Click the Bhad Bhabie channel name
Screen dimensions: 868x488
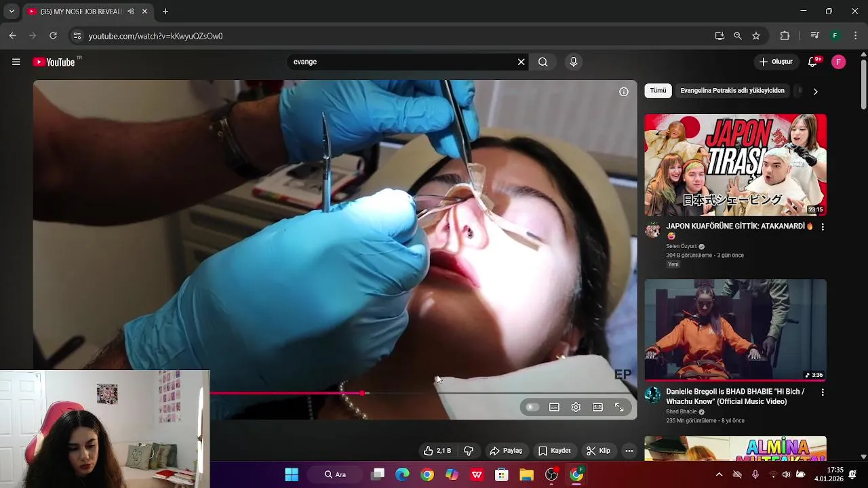point(682,412)
